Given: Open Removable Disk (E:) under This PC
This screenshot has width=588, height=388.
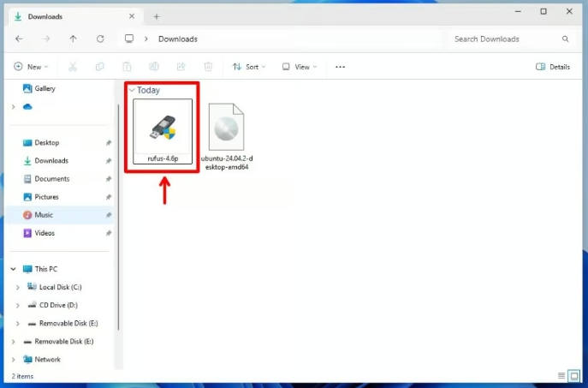Looking at the screenshot, I should tap(62, 323).
